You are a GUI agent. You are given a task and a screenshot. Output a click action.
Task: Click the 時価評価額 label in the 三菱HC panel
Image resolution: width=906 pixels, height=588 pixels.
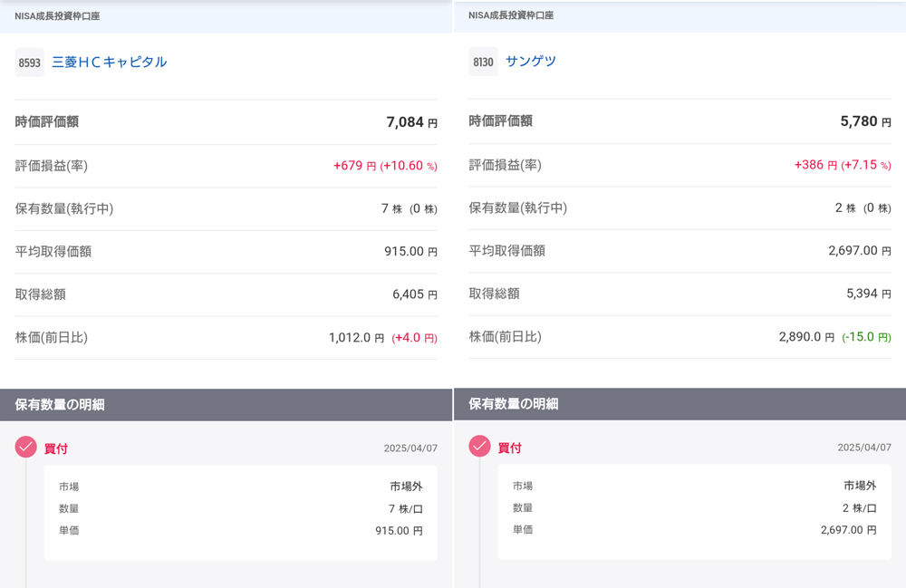[x=47, y=122]
